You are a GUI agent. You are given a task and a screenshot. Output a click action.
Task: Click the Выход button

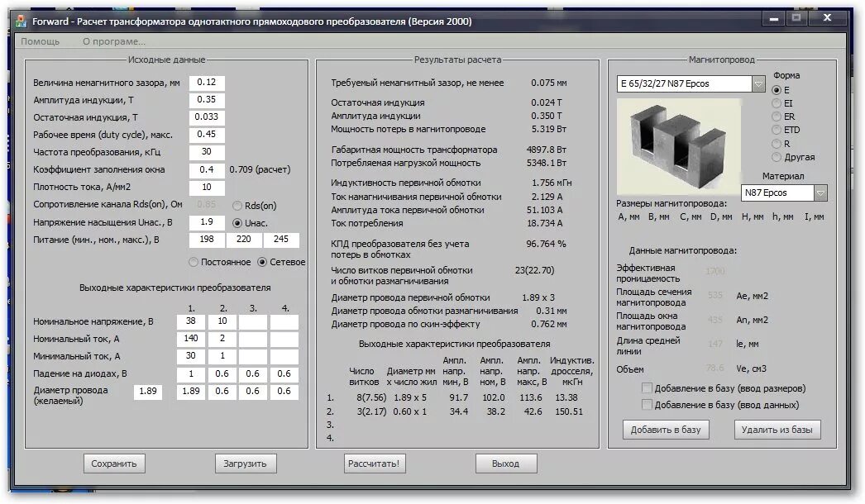click(506, 464)
